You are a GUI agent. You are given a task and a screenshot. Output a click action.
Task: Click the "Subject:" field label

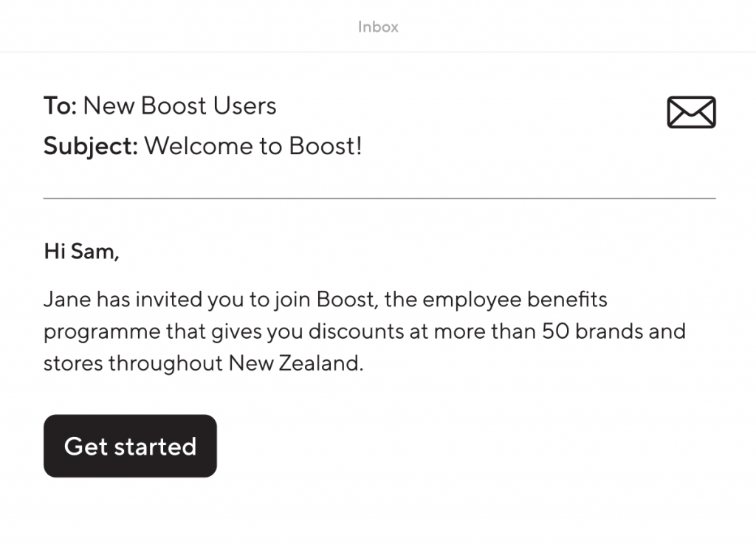coord(91,146)
